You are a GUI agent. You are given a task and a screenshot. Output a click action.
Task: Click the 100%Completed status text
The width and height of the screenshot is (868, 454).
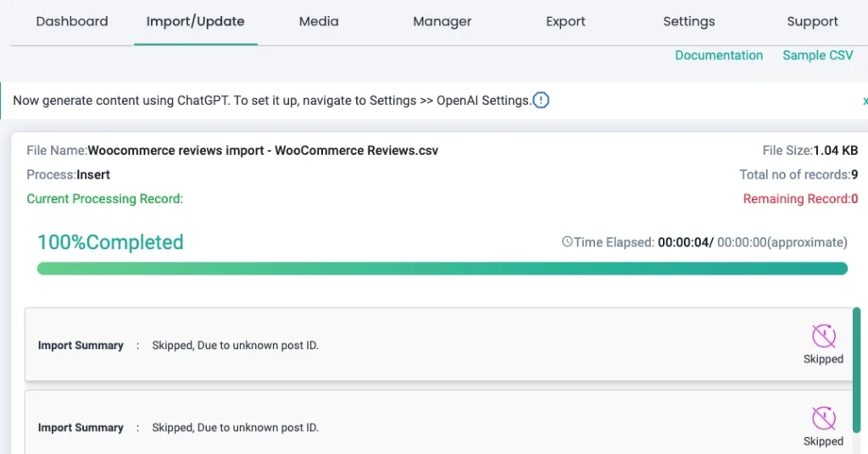pos(110,242)
